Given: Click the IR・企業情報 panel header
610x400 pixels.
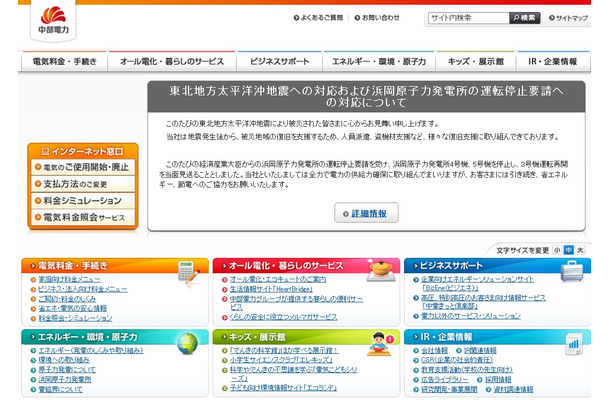Looking at the screenshot, I should [x=498, y=337].
